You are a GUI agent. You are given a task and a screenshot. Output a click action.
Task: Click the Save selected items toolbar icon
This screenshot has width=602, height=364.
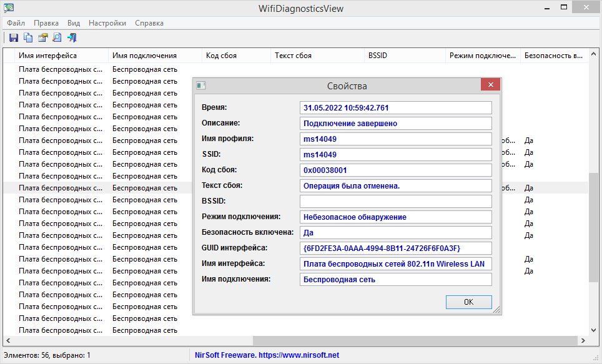click(14, 37)
